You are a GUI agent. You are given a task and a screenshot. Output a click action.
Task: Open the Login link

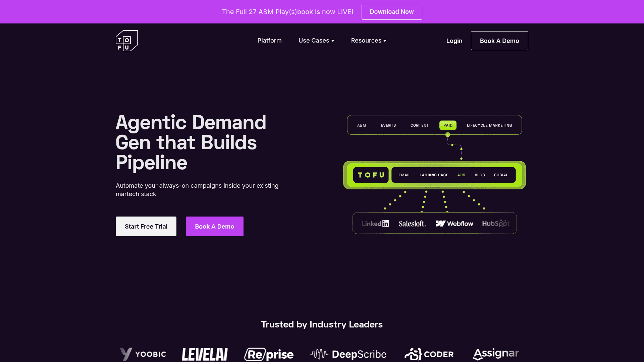tap(454, 41)
